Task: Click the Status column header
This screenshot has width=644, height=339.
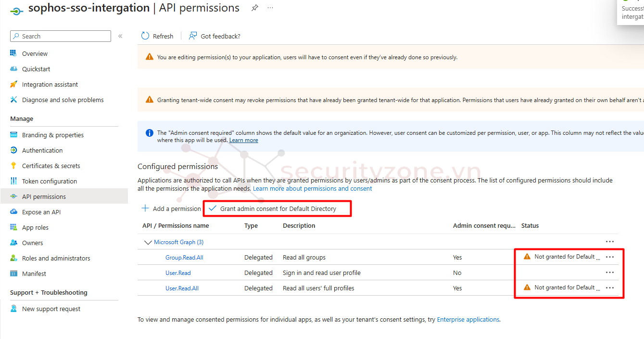Action: coord(530,225)
